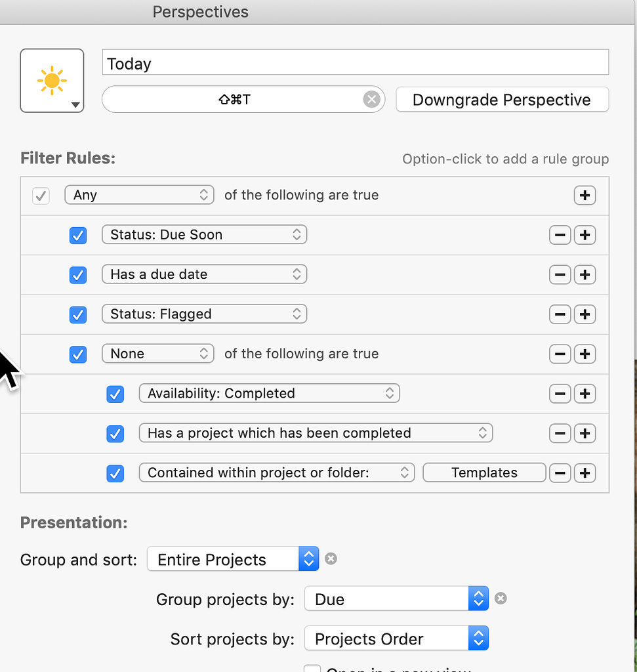The width and height of the screenshot is (637, 672).
Task: Remove the Status: Flagged rule
Action: 560,314
